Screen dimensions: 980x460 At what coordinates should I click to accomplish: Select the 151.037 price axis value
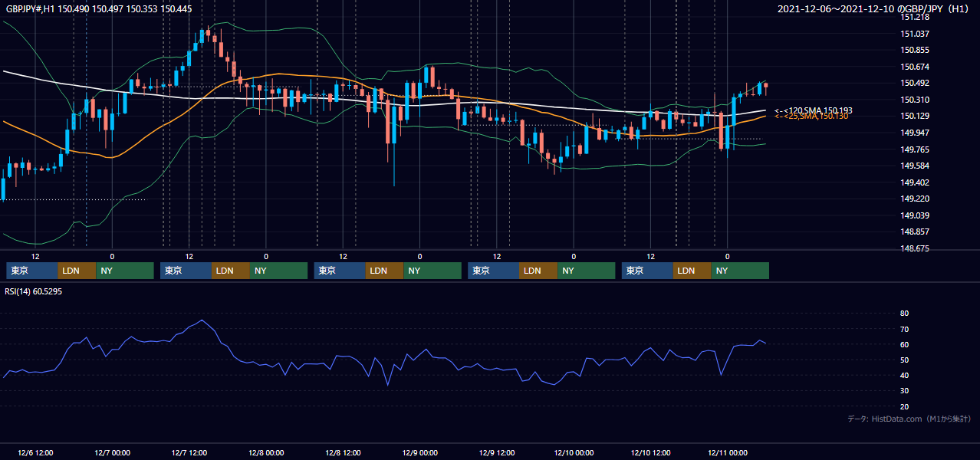point(915,34)
